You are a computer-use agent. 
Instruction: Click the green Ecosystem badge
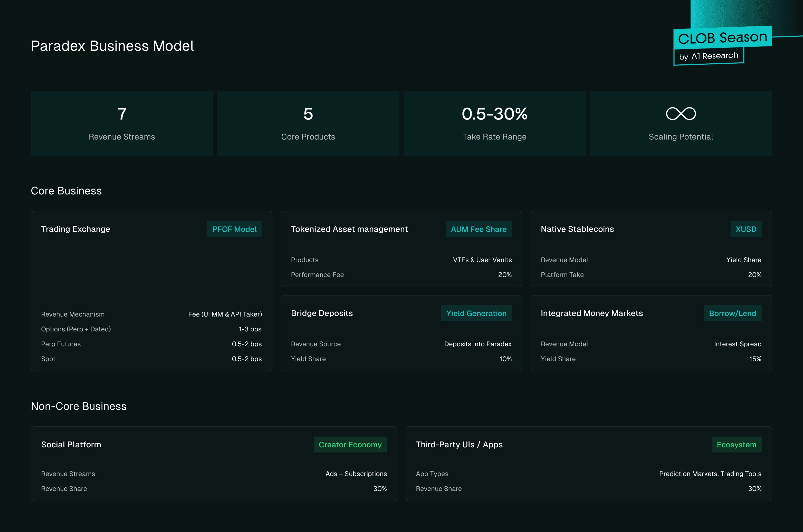tap(736, 445)
